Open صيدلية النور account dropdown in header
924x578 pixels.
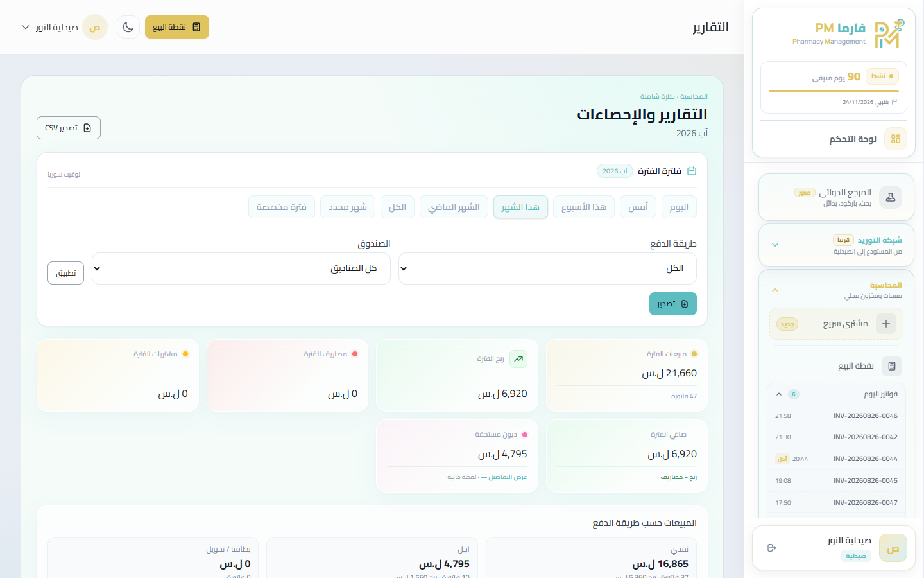click(x=64, y=27)
